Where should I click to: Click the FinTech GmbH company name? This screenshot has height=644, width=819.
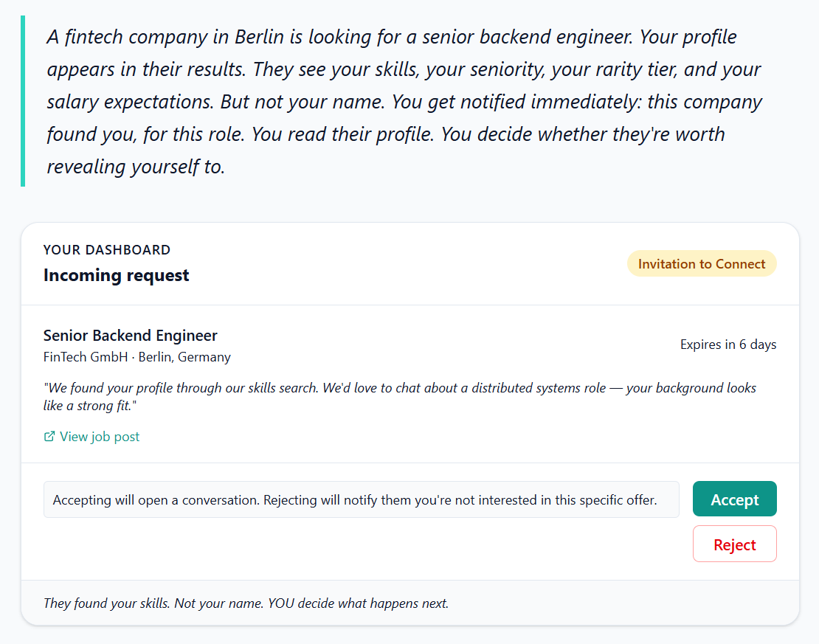coord(86,357)
